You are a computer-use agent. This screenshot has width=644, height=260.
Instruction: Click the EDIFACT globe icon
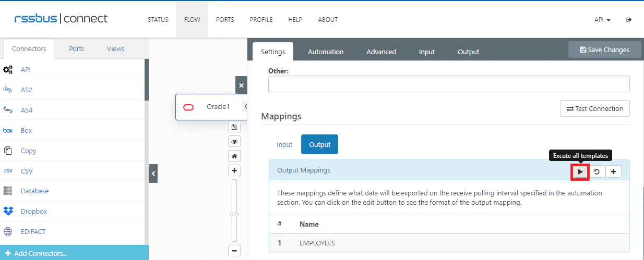click(8, 231)
